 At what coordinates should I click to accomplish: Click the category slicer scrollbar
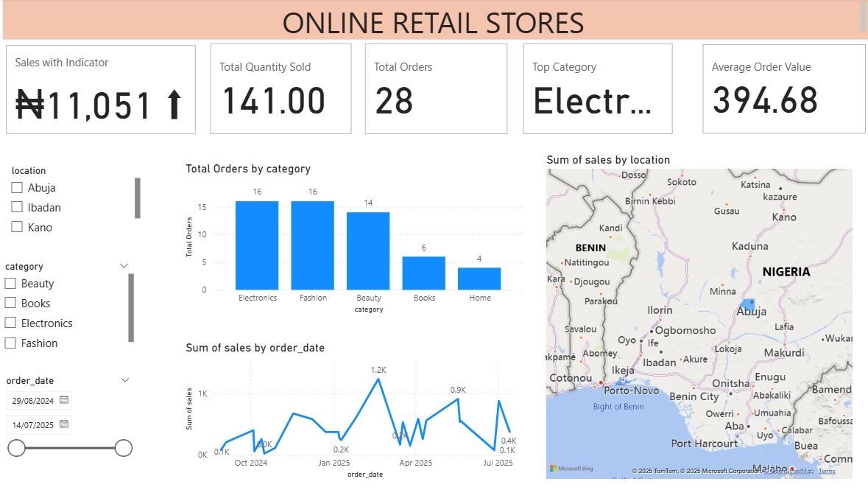coord(131,308)
